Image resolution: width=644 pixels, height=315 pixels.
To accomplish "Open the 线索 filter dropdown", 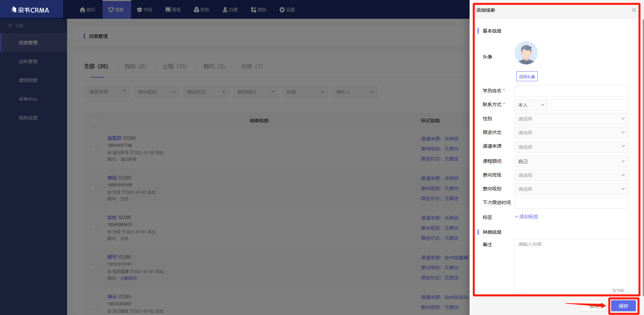I will click(305, 92).
